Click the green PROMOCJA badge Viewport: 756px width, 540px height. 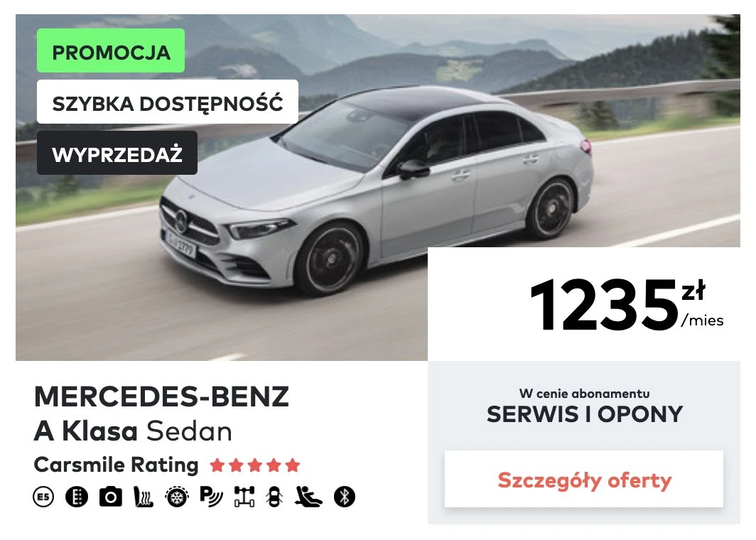pos(111,50)
